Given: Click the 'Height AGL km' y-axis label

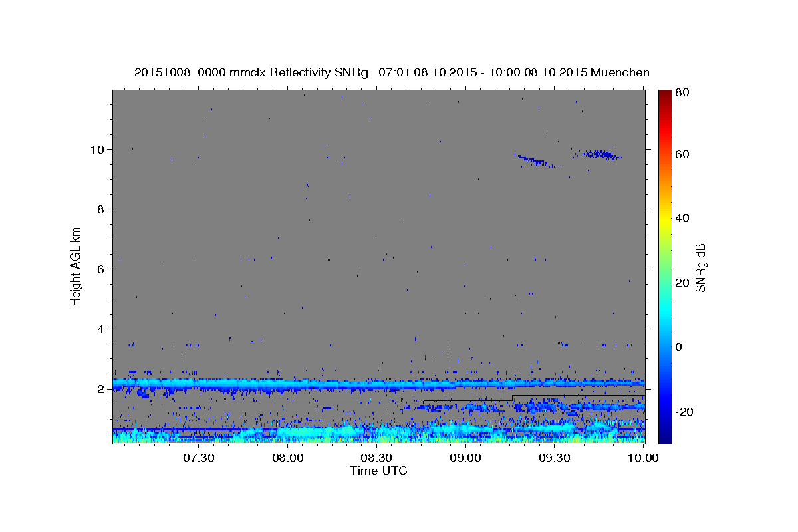Looking at the screenshot, I should [x=76, y=266].
